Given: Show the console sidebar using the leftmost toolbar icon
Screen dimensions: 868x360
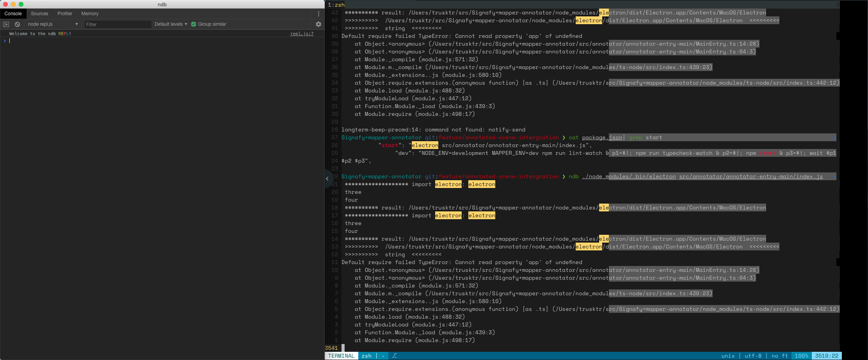Looking at the screenshot, I should [x=6, y=24].
